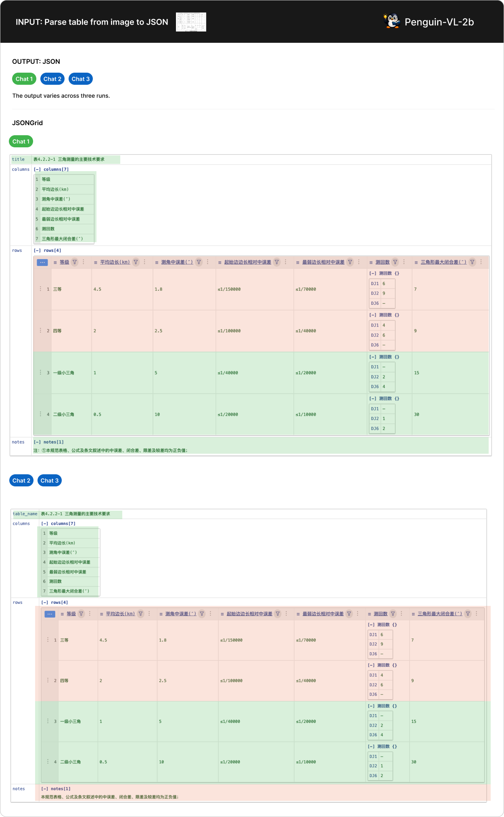Click the Chat 1 pill below JSONGrid heading
504x817 pixels.
click(21, 142)
